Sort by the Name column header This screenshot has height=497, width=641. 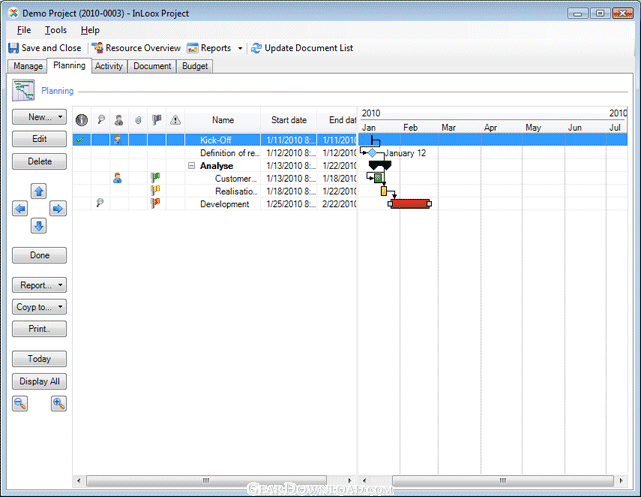tap(223, 120)
